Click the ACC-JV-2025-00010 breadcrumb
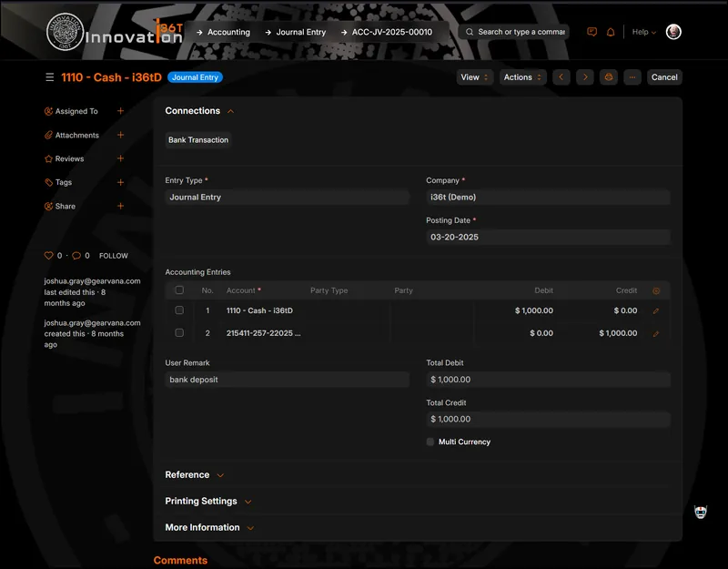 click(392, 32)
